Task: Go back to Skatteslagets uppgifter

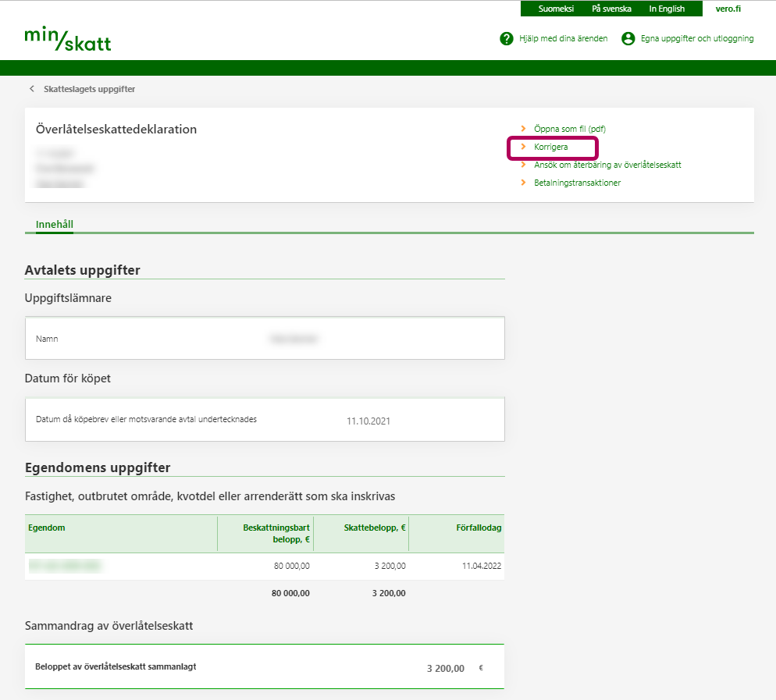Action: click(89, 89)
